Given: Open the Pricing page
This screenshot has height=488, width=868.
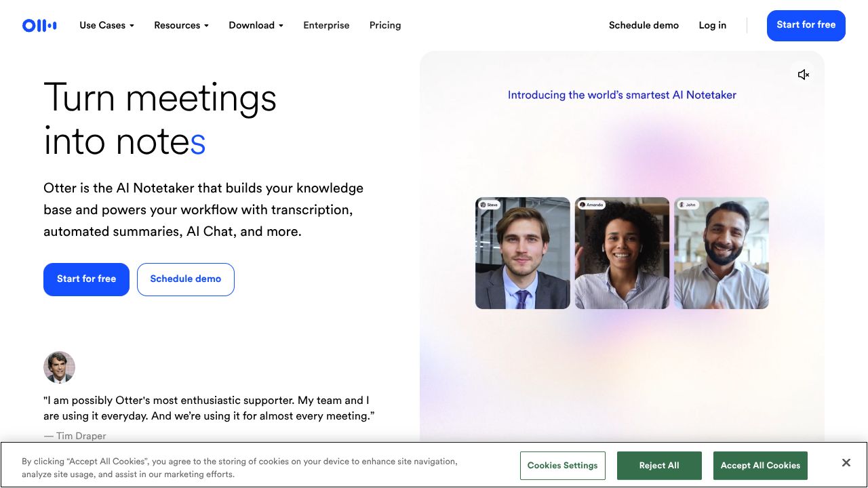Looking at the screenshot, I should [385, 26].
